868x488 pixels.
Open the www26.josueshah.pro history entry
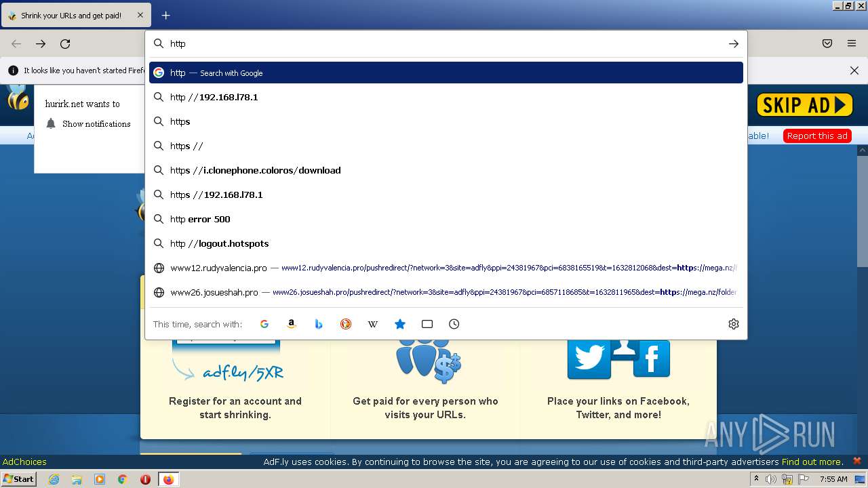click(446, 292)
